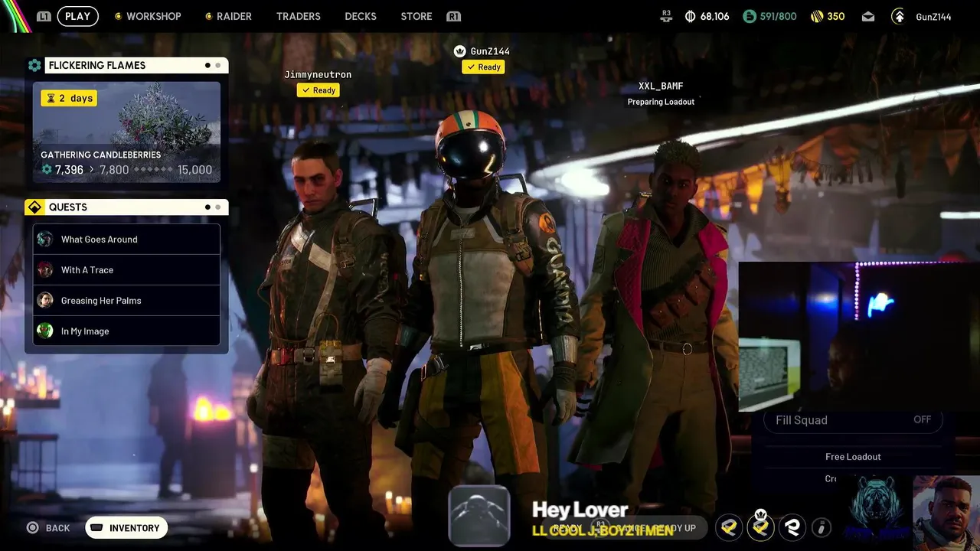Click the Hey Lover song title

pos(580,510)
